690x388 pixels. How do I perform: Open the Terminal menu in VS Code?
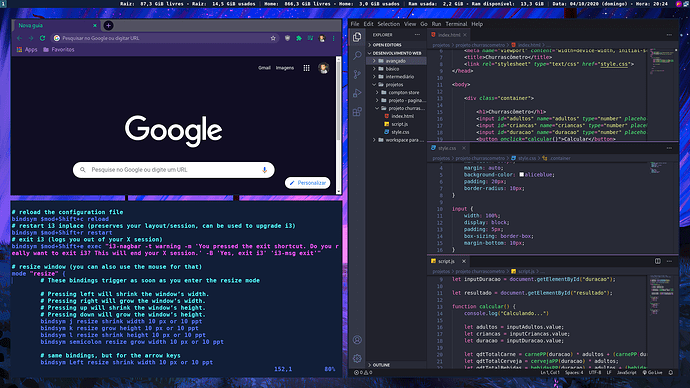point(456,24)
